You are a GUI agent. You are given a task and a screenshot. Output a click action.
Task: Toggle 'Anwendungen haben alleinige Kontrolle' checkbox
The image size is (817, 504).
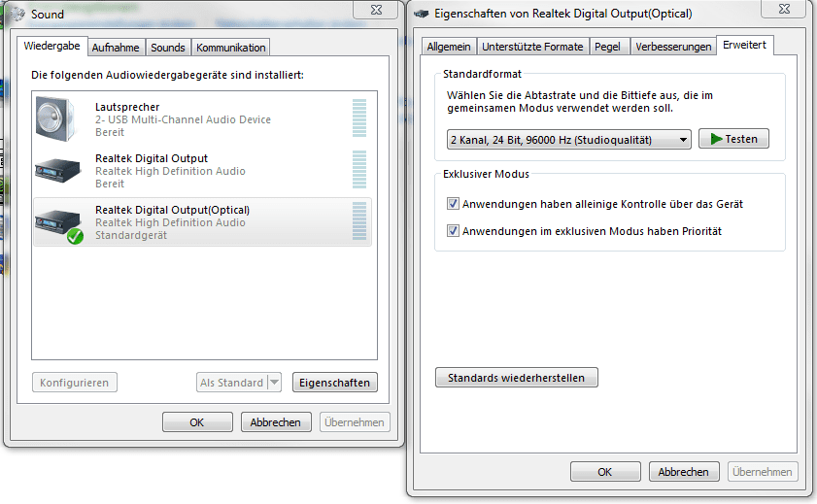453,204
